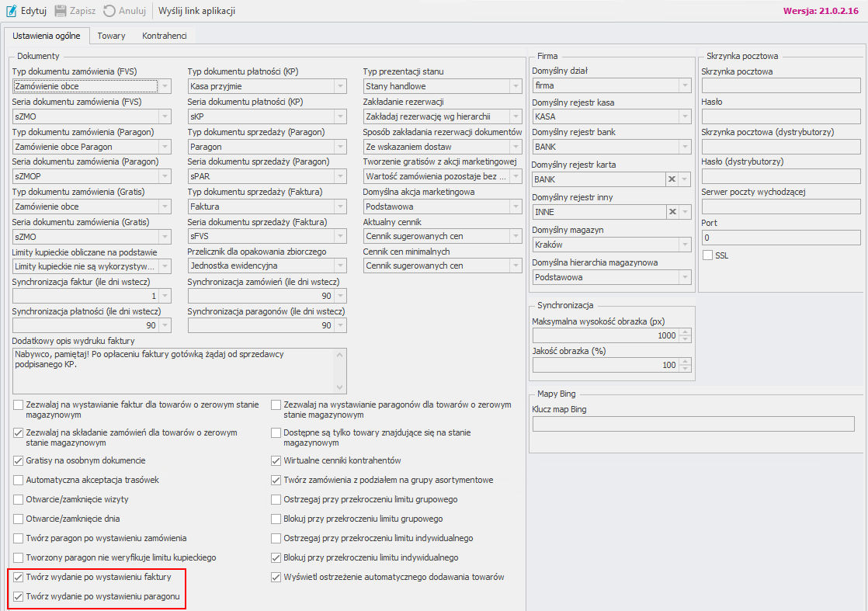This screenshot has width=868, height=611.
Task: Open Typ dokumentu zamówienia (FVS) dropdown
Action: click(164, 86)
